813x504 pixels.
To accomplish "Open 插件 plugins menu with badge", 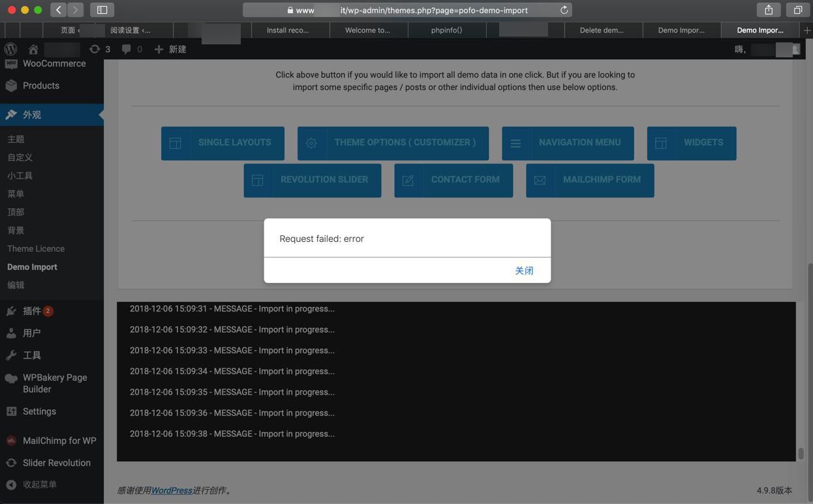I will click(x=52, y=311).
